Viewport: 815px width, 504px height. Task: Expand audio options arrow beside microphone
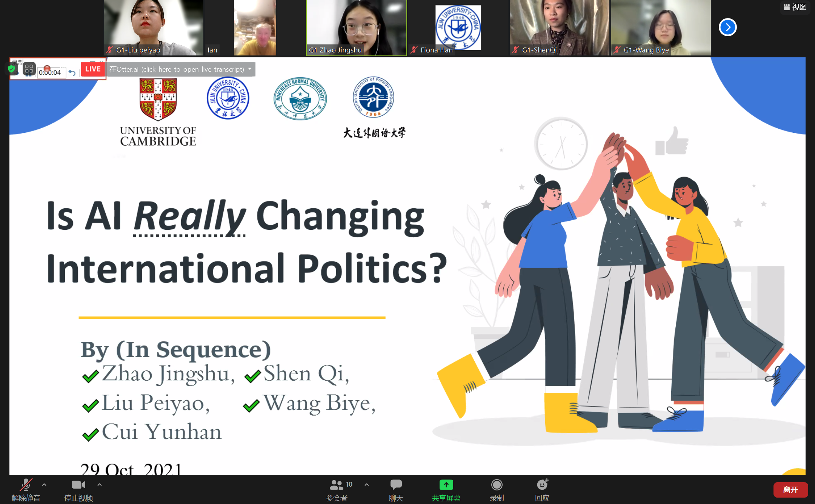tap(44, 485)
